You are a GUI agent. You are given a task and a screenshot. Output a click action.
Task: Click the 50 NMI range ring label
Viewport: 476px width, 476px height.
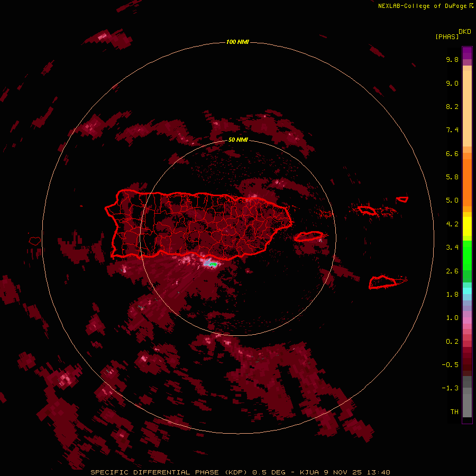click(x=238, y=140)
